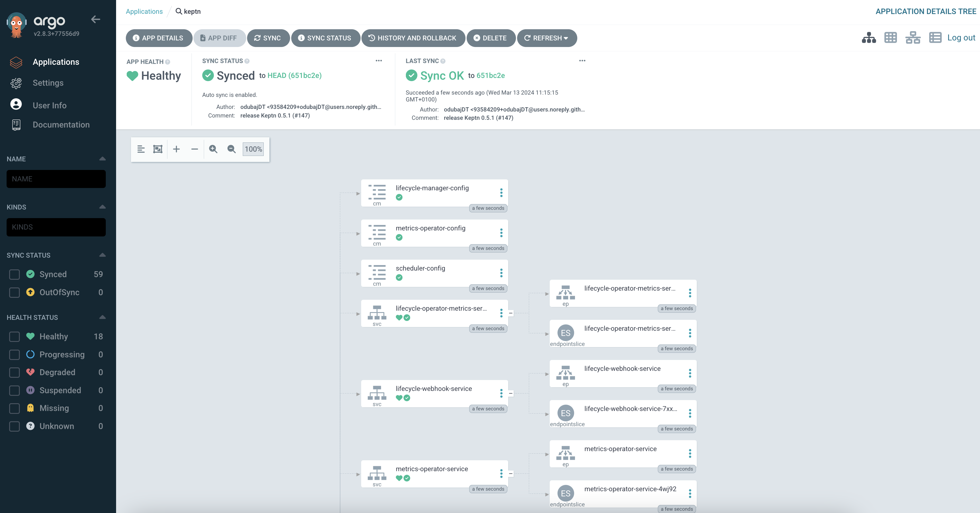Screen dimensions: 980x513
Task: Focus the Name filter input field
Action: point(56,179)
